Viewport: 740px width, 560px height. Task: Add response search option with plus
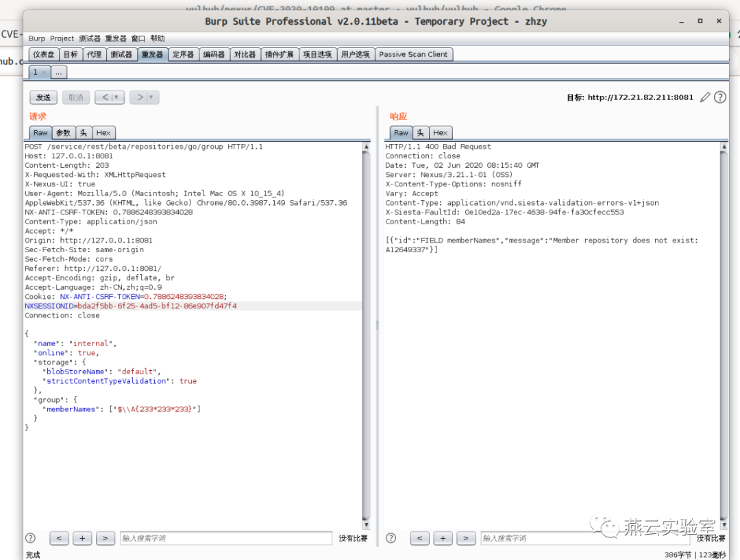(443, 538)
